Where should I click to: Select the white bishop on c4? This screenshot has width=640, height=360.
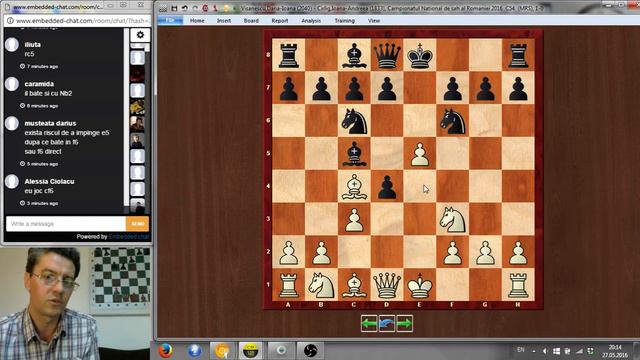[x=354, y=186]
